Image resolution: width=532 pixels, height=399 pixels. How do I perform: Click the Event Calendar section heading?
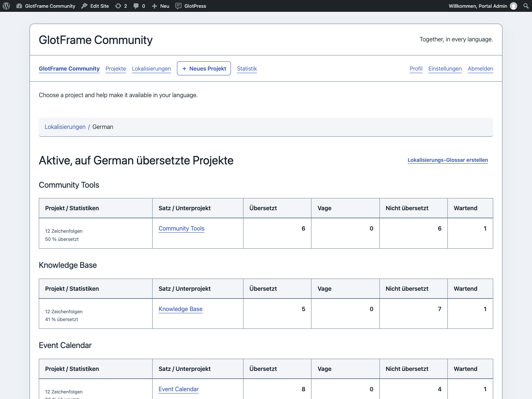click(65, 345)
